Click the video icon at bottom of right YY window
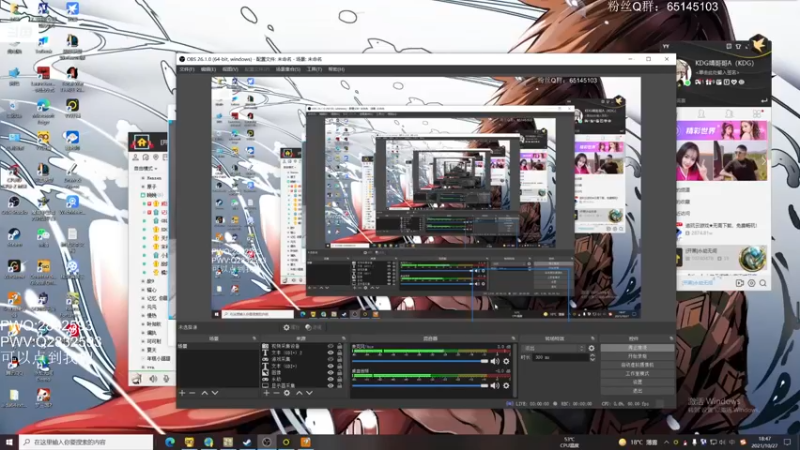Screen dimensions: 800x450 (x=739, y=283)
